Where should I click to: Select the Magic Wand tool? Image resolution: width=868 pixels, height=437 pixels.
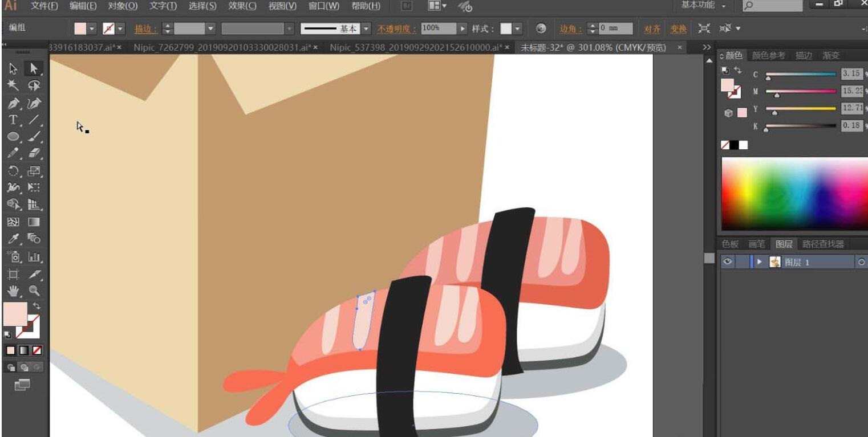tap(14, 86)
